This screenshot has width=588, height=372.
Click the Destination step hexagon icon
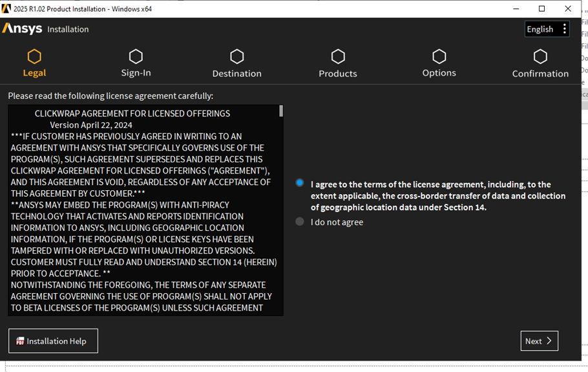237,57
